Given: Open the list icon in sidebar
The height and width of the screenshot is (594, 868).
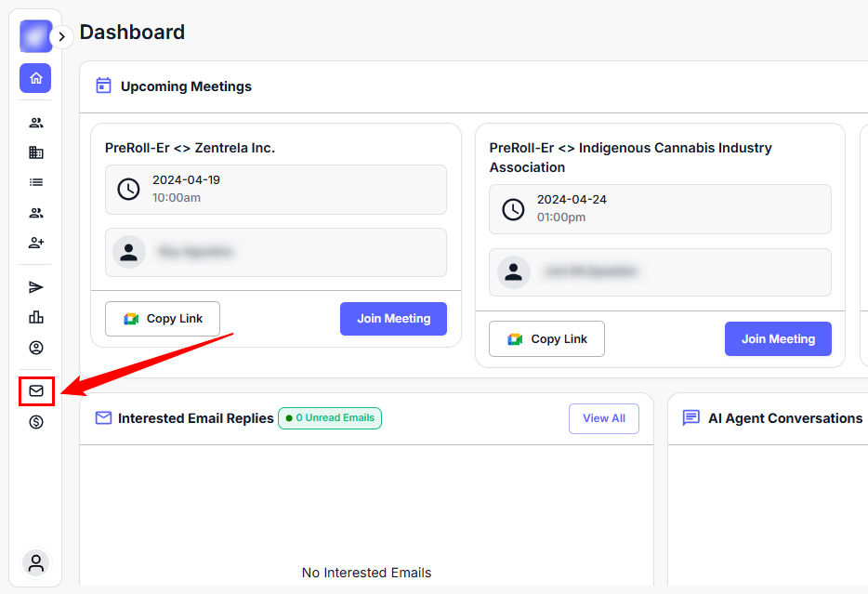Looking at the screenshot, I should pos(36,182).
